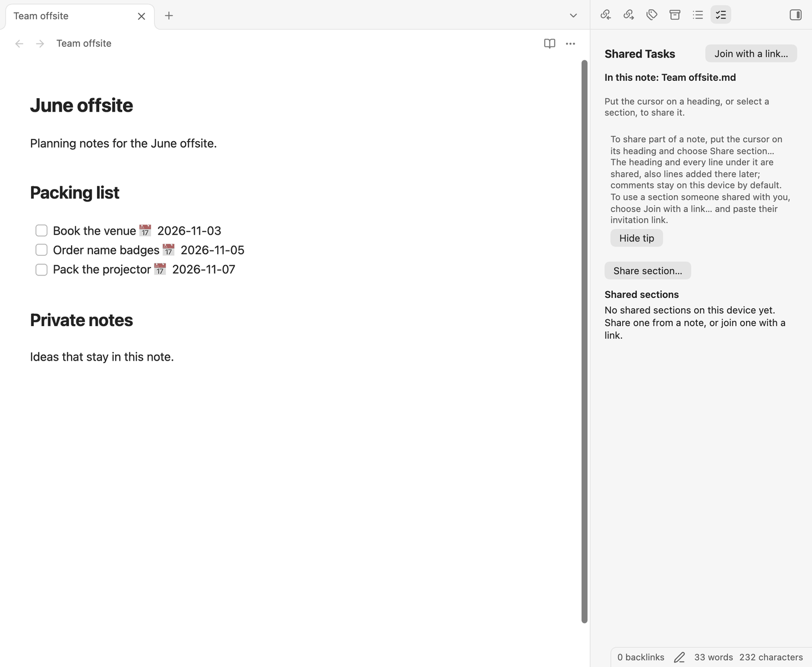The image size is (812, 667).
Task: Place cursor on Packing list heading
Action: [74, 193]
